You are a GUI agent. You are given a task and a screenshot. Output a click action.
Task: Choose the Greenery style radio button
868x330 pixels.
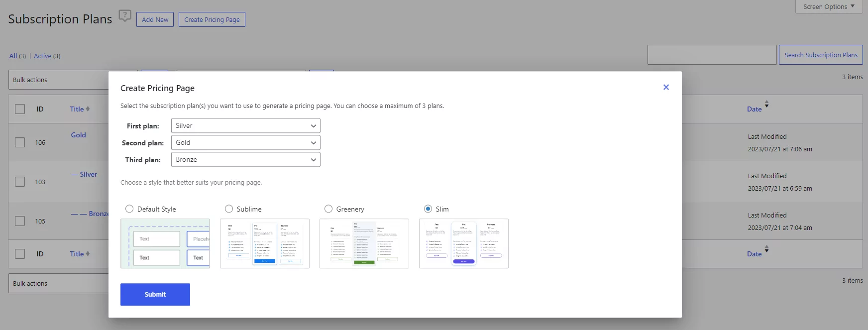(x=328, y=209)
